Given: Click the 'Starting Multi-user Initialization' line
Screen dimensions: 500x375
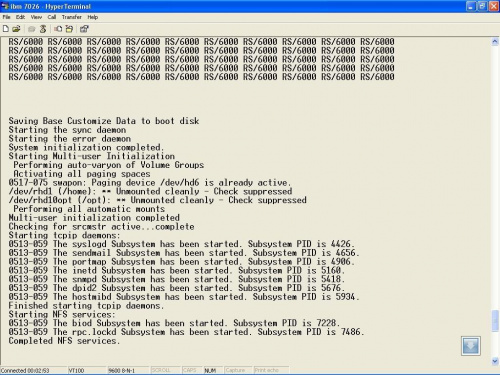Looking at the screenshot, I should [x=92, y=156].
